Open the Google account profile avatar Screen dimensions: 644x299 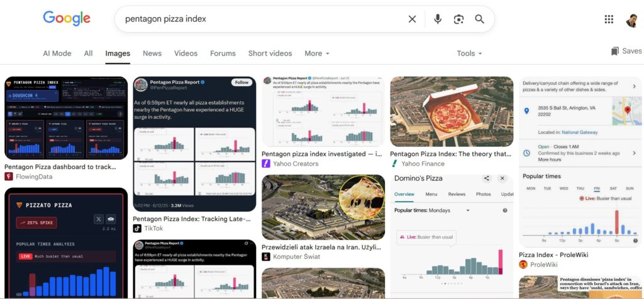631,20
